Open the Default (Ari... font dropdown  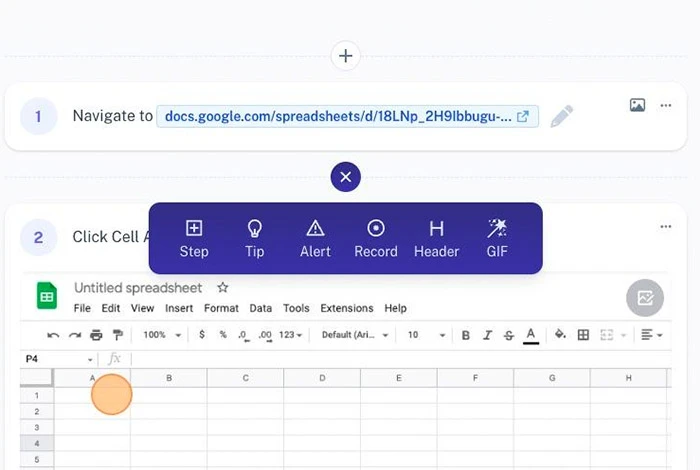coord(354,335)
